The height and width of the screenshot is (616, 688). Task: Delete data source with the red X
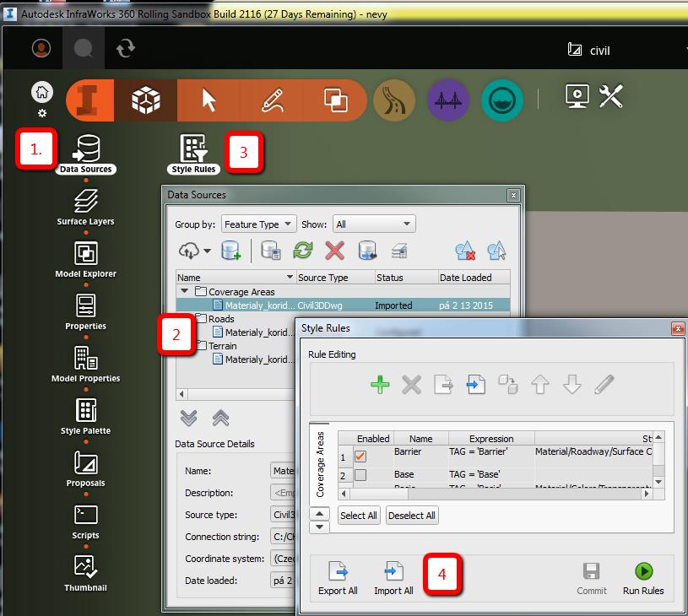point(335,251)
